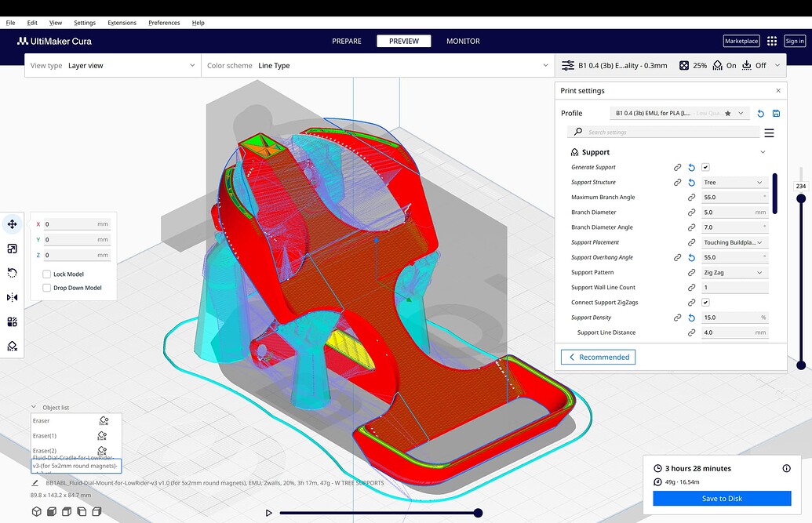Open the settings visibility hamburger menu

(769, 133)
